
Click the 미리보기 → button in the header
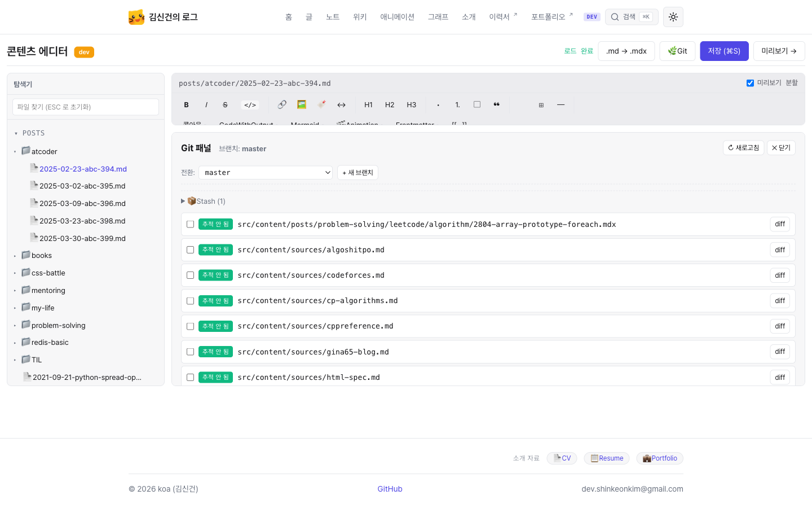[x=779, y=51]
